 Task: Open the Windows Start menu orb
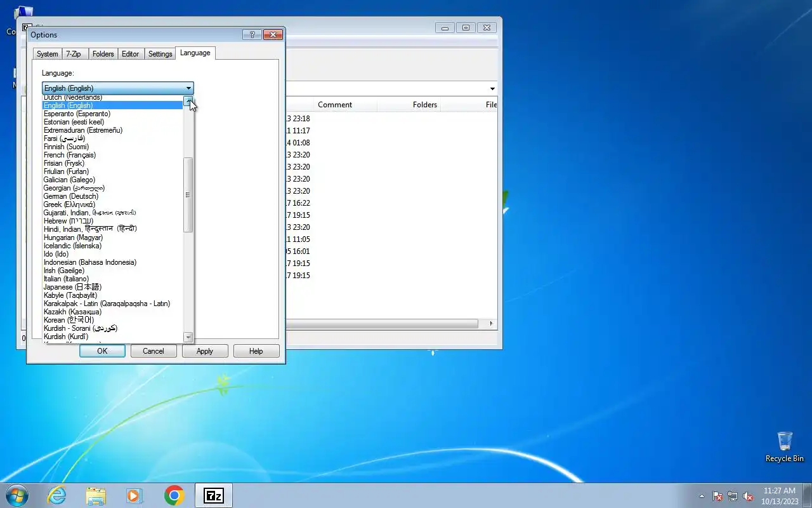pyautogui.click(x=17, y=495)
